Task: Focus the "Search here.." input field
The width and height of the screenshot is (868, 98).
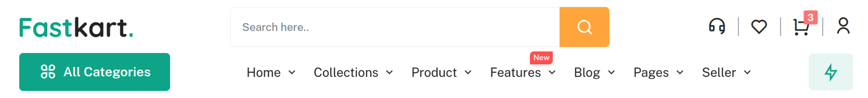Action: pyautogui.click(x=394, y=27)
